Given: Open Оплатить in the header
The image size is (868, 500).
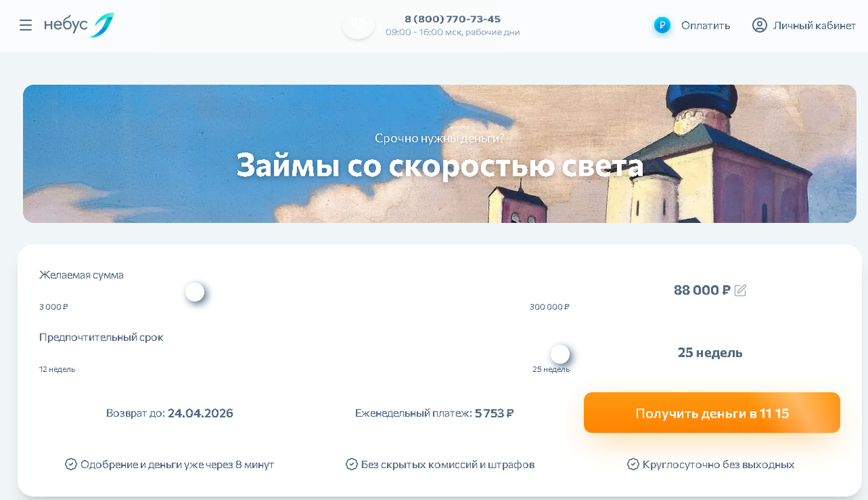Looking at the screenshot, I should pyautogui.click(x=705, y=25).
